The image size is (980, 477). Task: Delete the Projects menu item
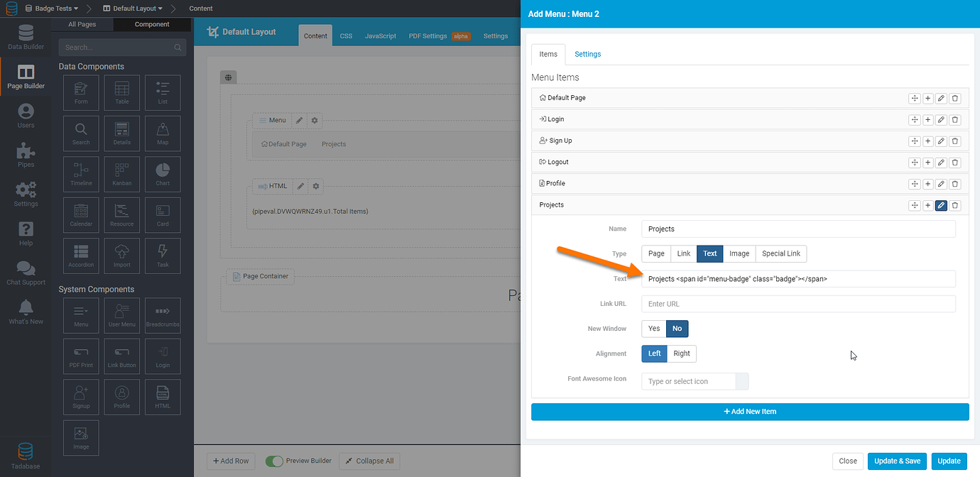[955, 205]
